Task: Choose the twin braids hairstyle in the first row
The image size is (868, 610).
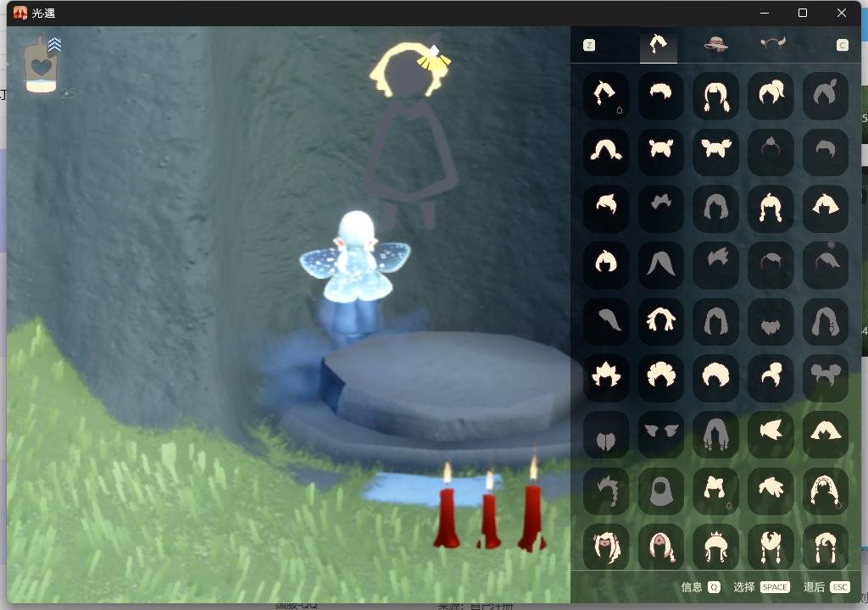Action: click(715, 97)
